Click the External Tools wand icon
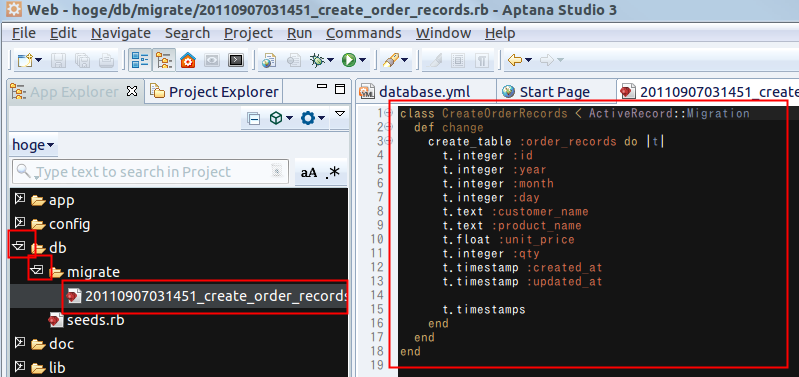The height and width of the screenshot is (377, 799). click(390, 61)
